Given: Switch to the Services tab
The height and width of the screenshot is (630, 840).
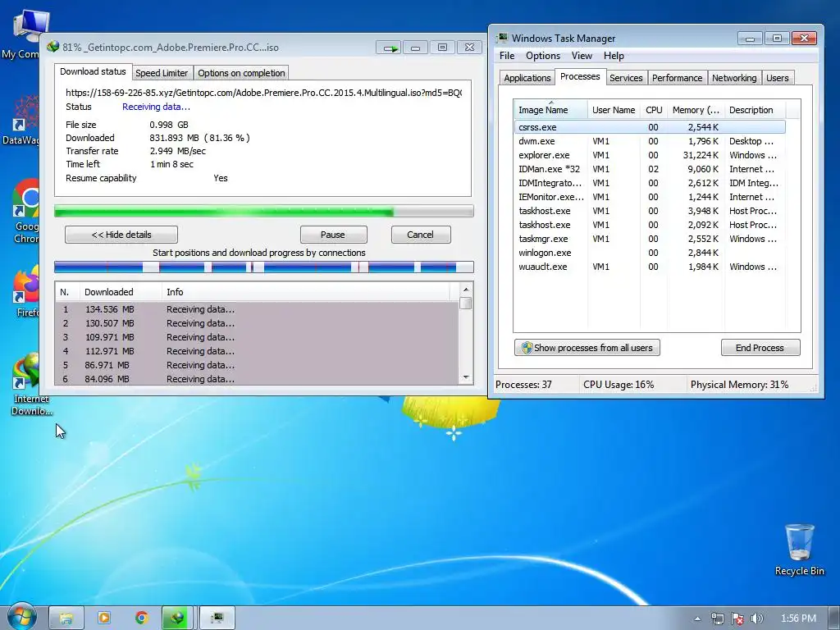Looking at the screenshot, I should [x=626, y=78].
